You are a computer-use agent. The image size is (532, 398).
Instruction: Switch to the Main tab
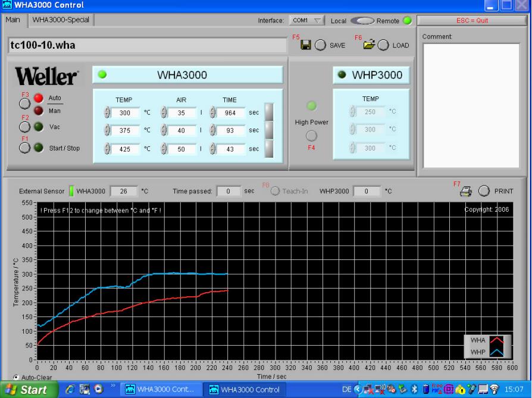pos(13,20)
